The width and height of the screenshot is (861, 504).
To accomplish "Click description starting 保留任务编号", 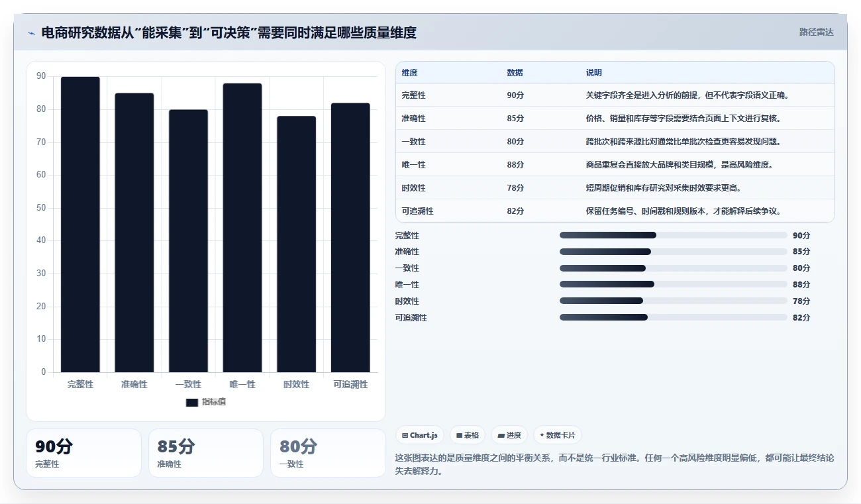I will coord(683,211).
